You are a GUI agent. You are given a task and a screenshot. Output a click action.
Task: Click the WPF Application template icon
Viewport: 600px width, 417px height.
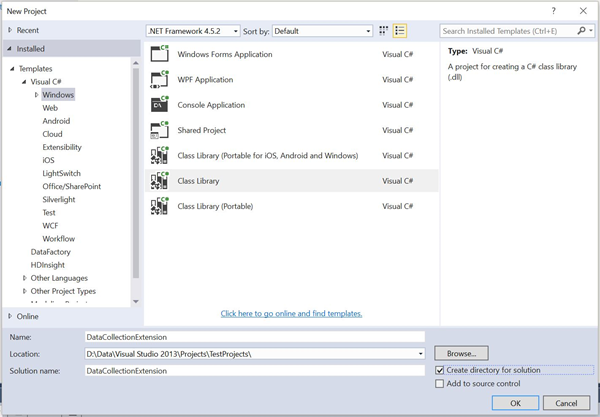click(x=160, y=80)
